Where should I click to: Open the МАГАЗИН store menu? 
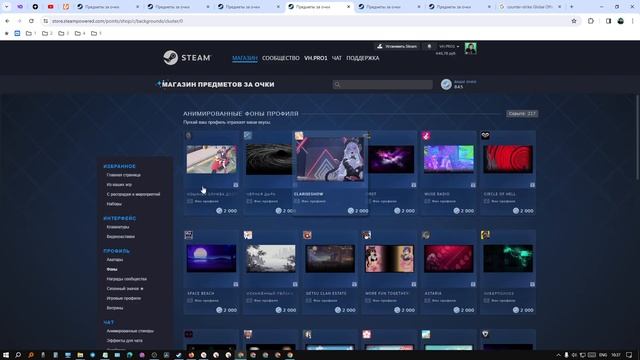point(244,58)
